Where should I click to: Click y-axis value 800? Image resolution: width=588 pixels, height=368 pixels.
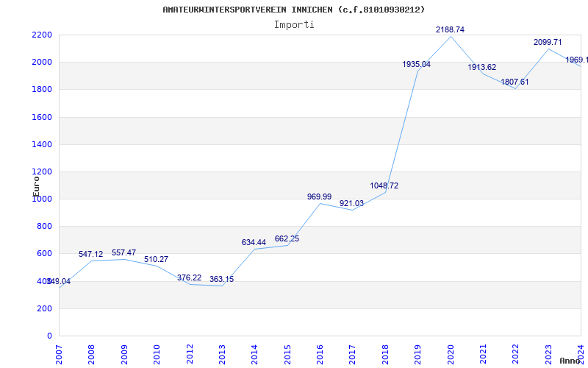[x=45, y=227]
